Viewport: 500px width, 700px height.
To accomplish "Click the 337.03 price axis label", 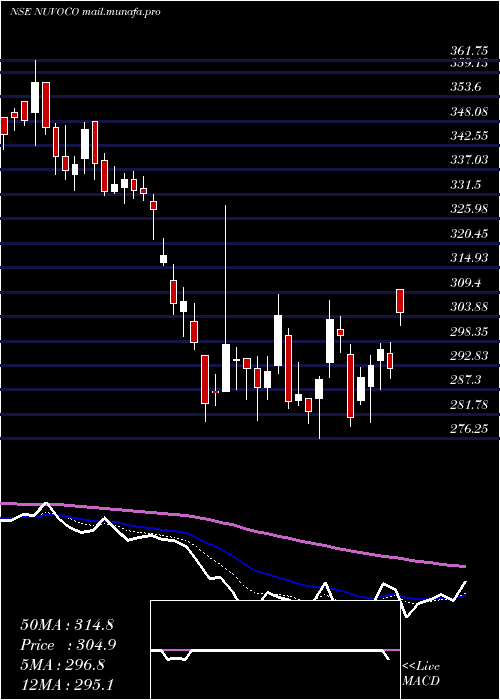I will tap(468, 160).
